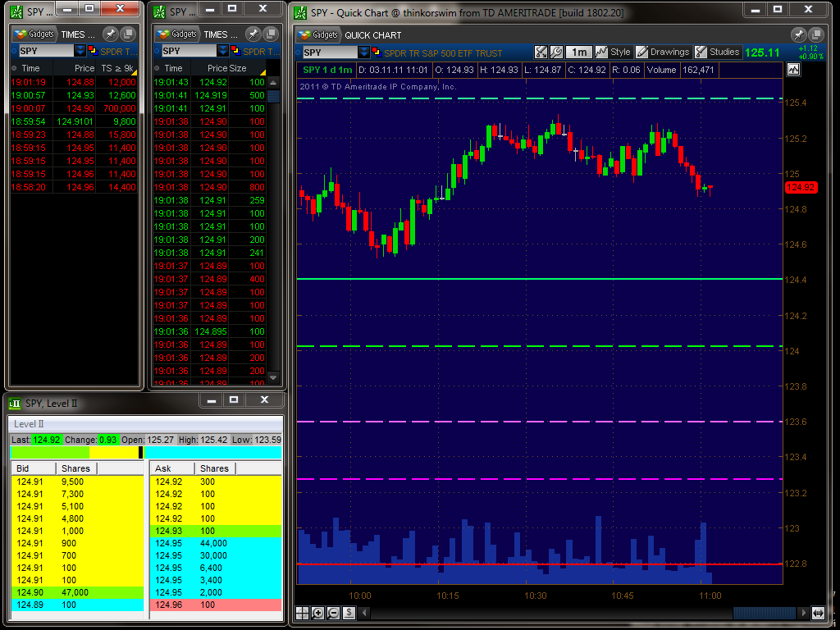Screen dimensions: 840x630
Task: Open Gadgets menu in Quick Chart window
Action: (x=318, y=34)
